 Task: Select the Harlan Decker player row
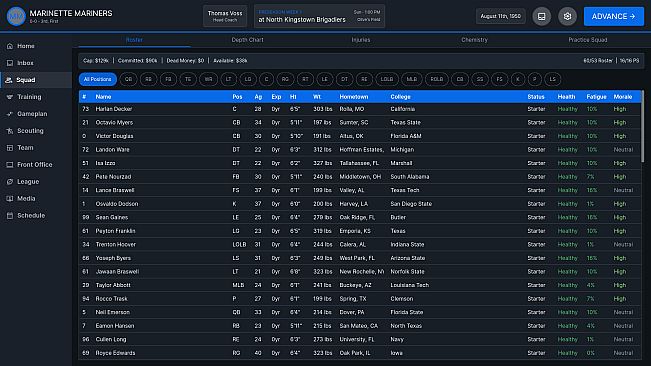(360, 109)
